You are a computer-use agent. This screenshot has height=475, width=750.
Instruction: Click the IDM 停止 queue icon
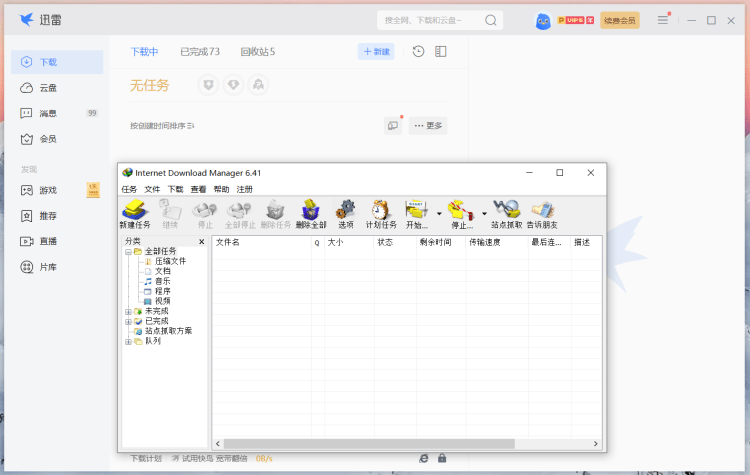pyautogui.click(x=462, y=214)
